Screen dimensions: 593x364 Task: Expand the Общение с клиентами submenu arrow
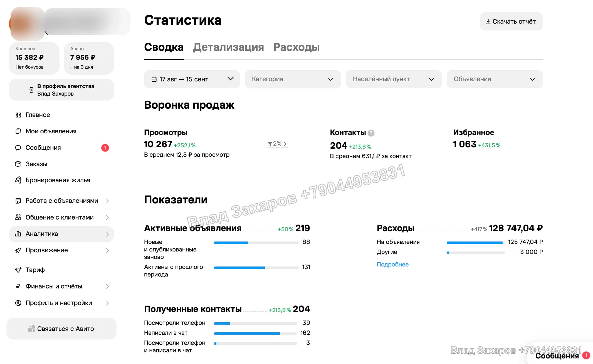pos(107,217)
